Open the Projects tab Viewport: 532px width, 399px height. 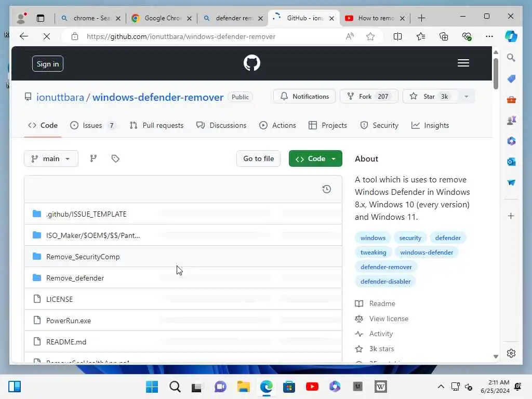[x=328, y=126]
